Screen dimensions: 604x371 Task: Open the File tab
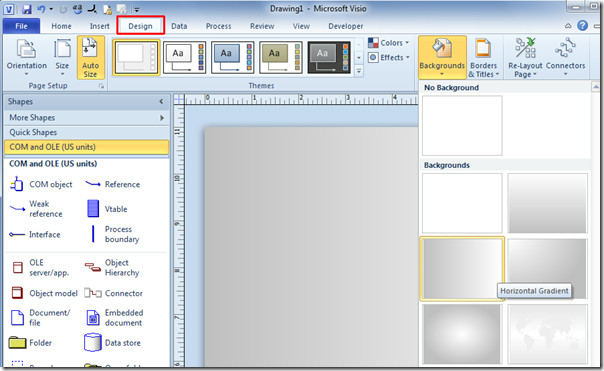(x=21, y=26)
